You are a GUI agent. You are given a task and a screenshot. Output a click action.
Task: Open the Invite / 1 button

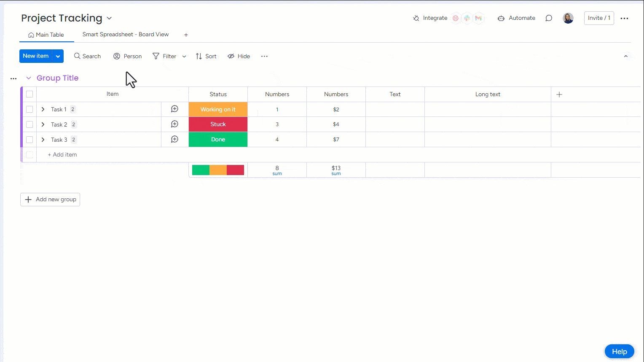coord(598,18)
